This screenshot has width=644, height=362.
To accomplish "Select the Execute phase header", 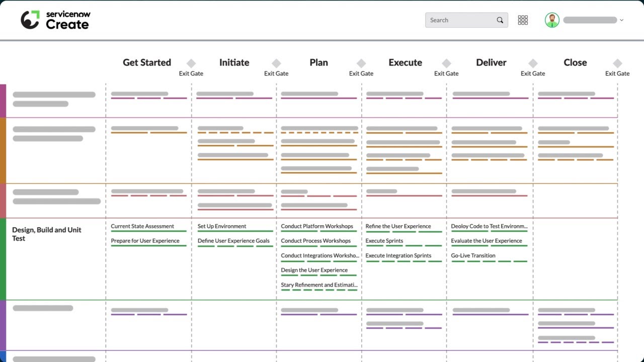I will (x=405, y=62).
